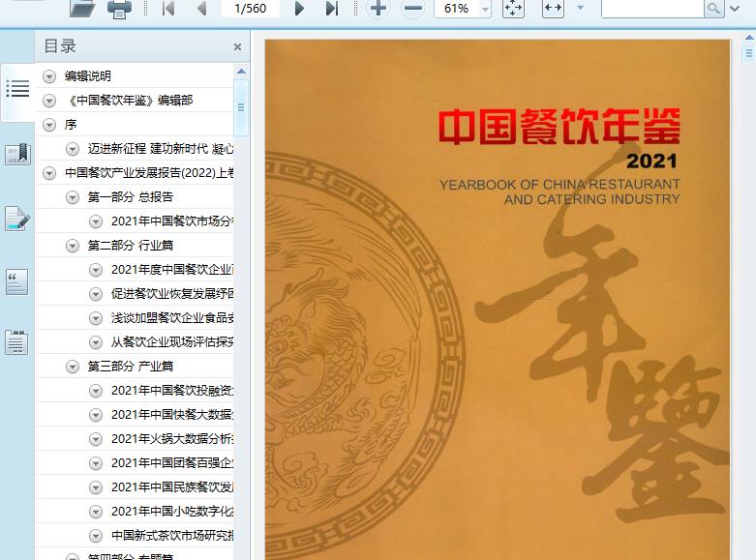This screenshot has height=560, width=756.
Task: Open 2021年中国团餐百强企业 entry
Action: tap(172, 463)
